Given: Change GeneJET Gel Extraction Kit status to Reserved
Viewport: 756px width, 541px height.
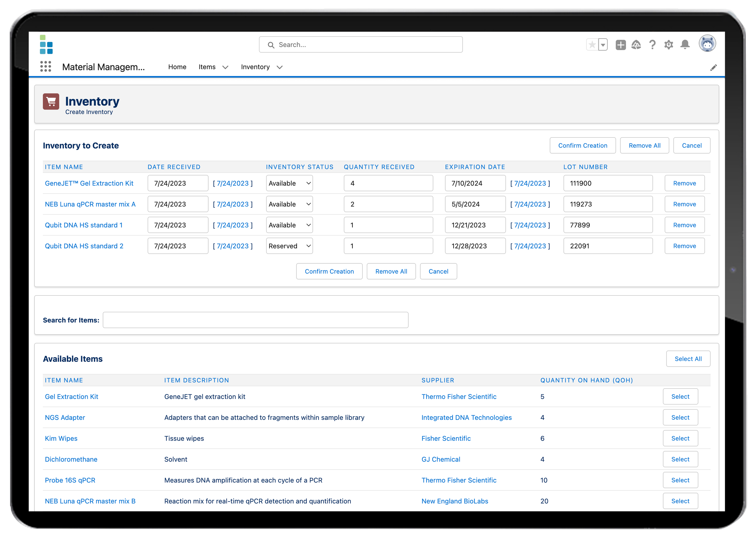Looking at the screenshot, I should pos(289,183).
